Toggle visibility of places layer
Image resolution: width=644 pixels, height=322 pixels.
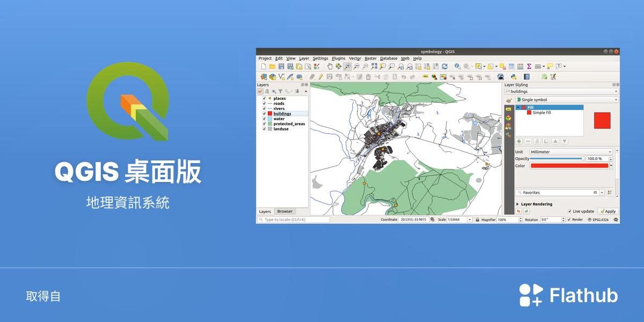264,98
